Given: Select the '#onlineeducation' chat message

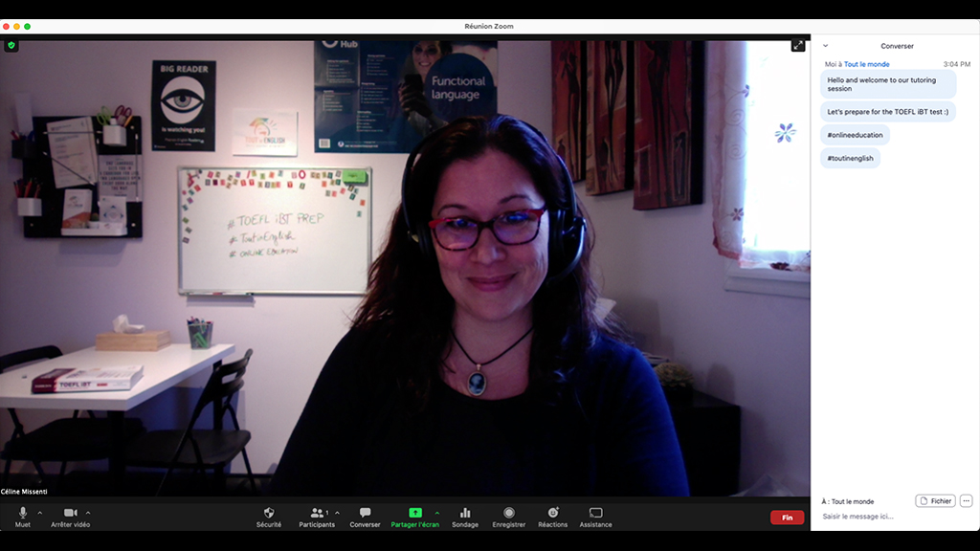Looking at the screenshot, I should (x=855, y=135).
